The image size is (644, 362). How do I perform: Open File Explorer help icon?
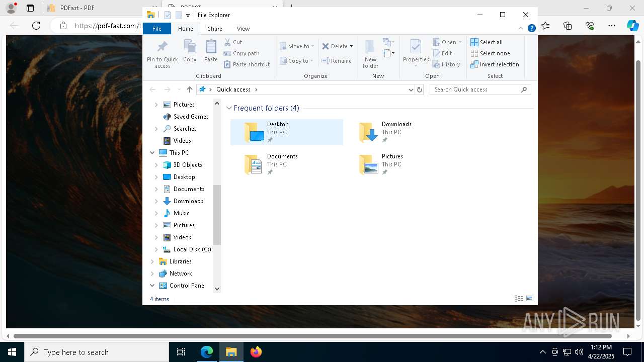[531, 29]
